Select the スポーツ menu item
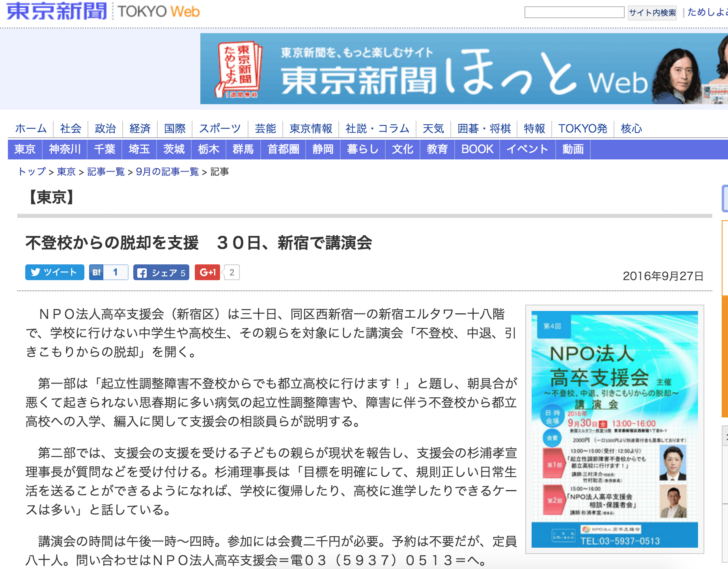The height and width of the screenshot is (569, 728). coord(220,129)
